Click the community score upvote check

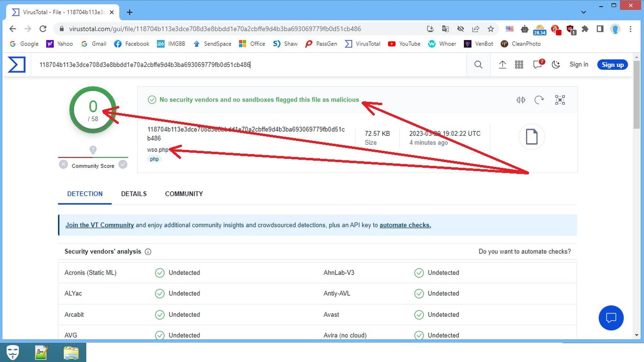123,165
